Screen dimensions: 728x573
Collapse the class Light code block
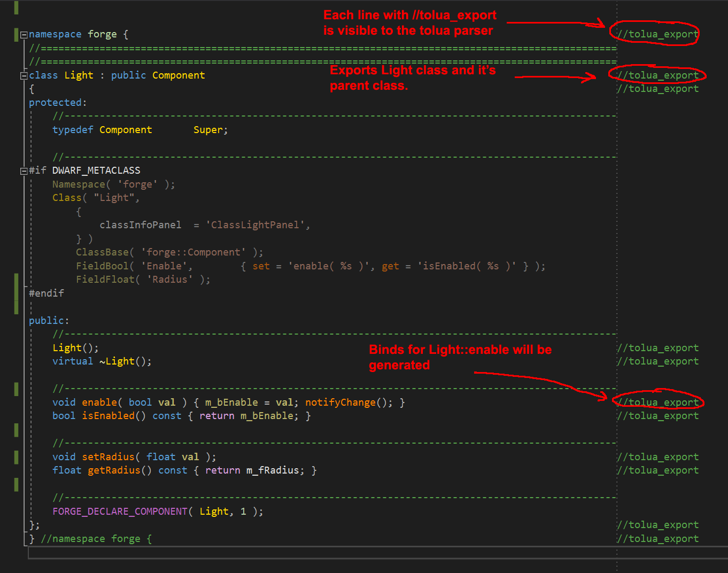click(x=24, y=76)
